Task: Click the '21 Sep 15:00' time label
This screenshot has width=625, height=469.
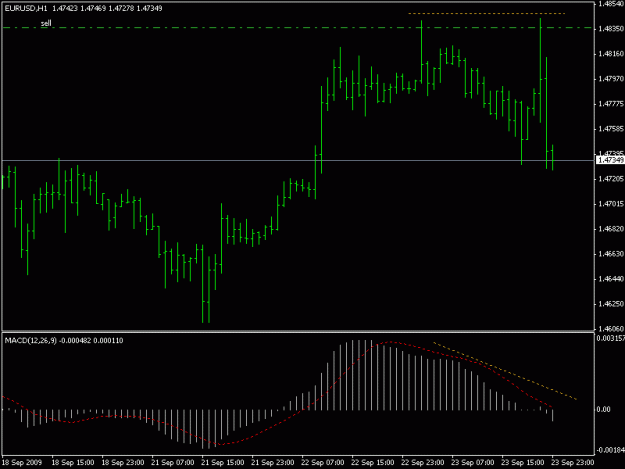Action: click(222, 462)
